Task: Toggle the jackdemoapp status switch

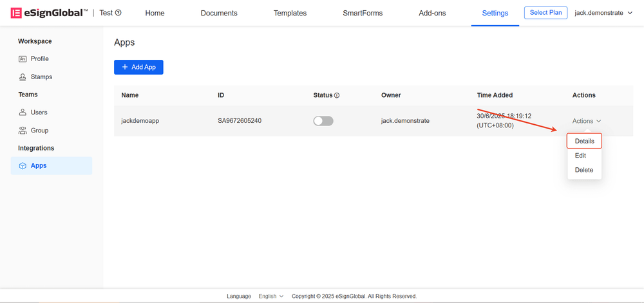Action: [x=323, y=121]
